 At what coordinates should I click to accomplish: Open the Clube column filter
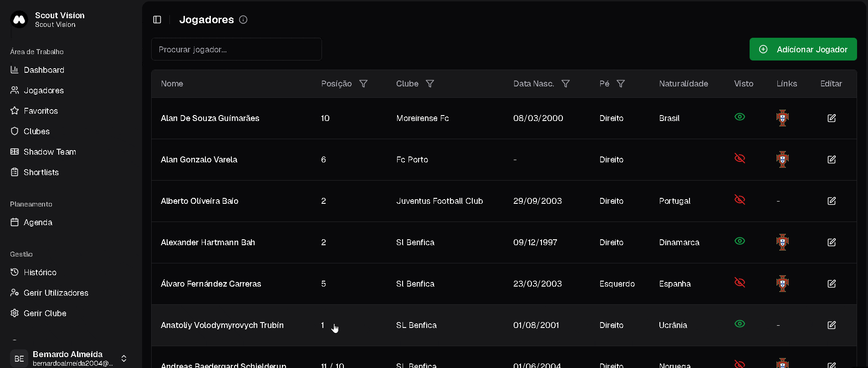[430, 84]
